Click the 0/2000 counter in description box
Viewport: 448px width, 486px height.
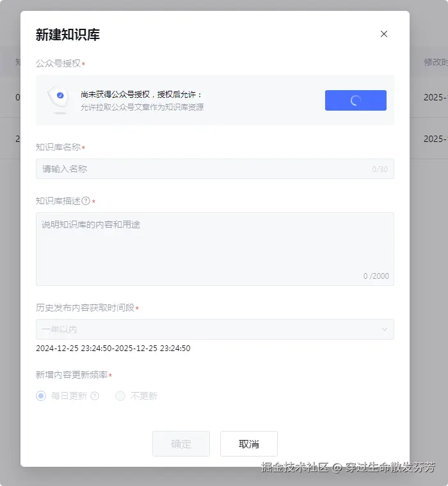click(376, 276)
